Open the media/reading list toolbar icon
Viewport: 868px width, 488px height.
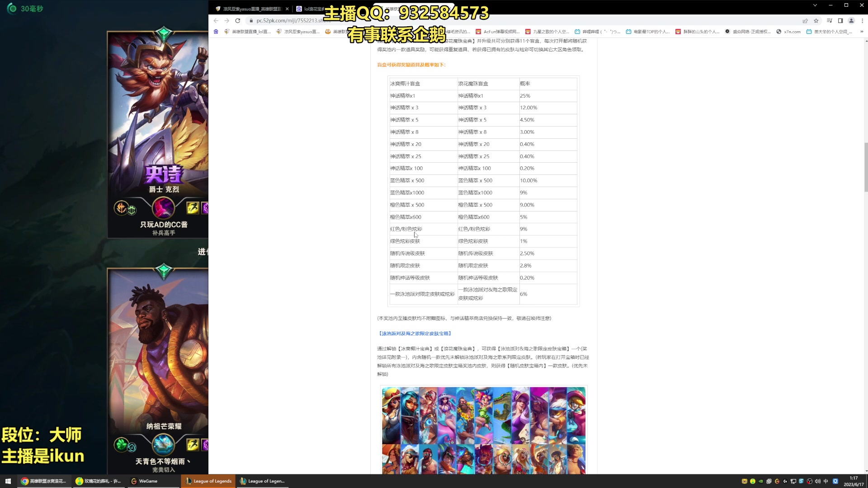pyautogui.click(x=829, y=21)
